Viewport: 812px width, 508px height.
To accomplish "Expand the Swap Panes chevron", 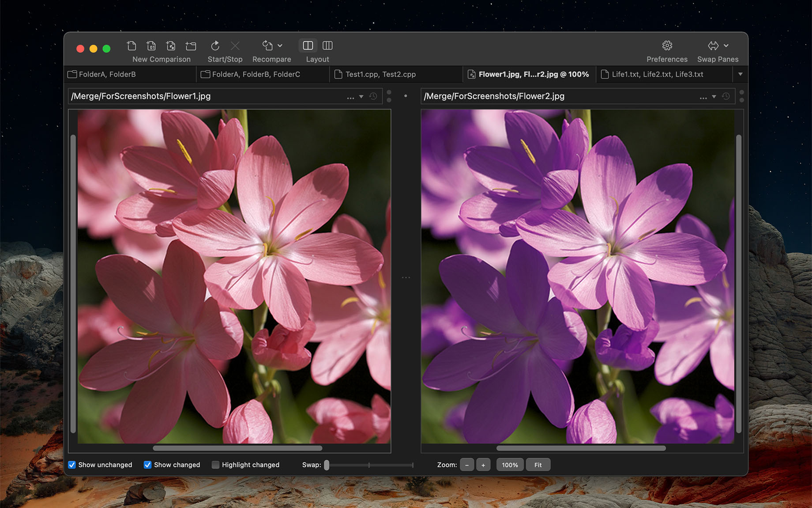I will [726, 45].
